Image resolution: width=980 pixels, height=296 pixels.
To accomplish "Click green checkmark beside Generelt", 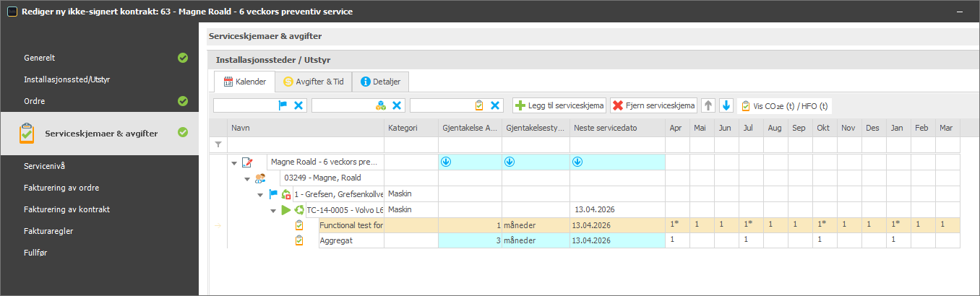I will pyautogui.click(x=183, y=58).
